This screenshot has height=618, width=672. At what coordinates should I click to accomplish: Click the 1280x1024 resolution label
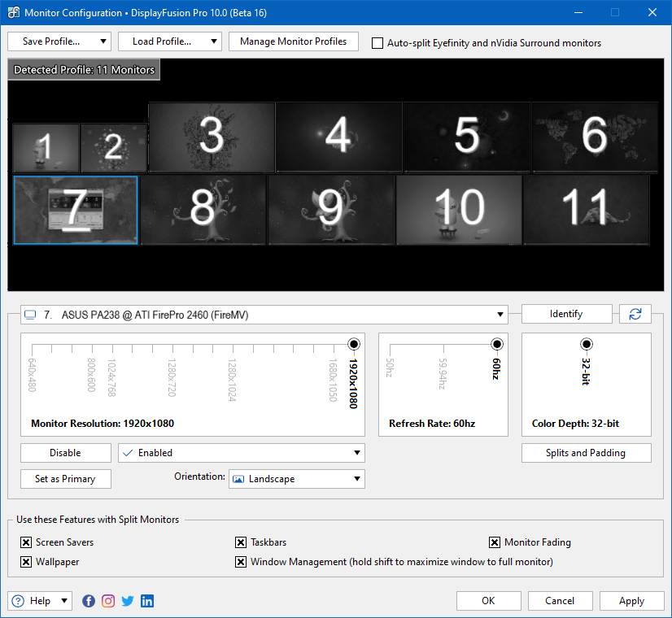coord(233,380)
